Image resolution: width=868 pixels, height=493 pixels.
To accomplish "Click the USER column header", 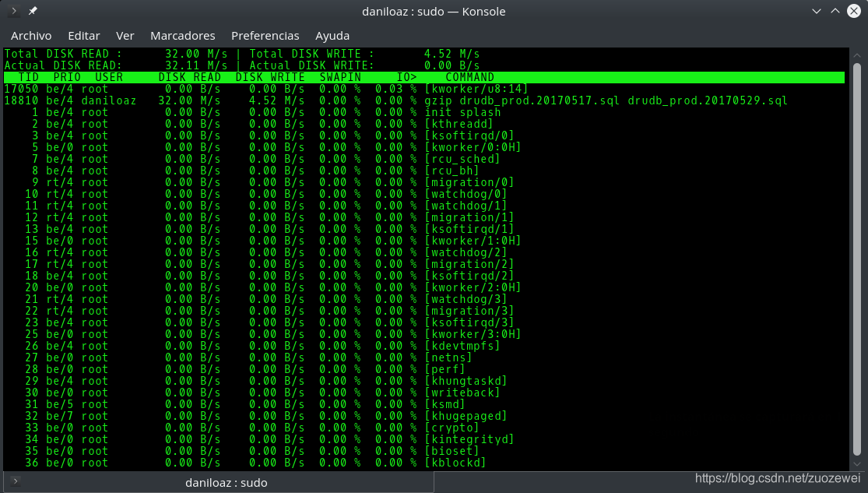I will (x=109, y=77).
